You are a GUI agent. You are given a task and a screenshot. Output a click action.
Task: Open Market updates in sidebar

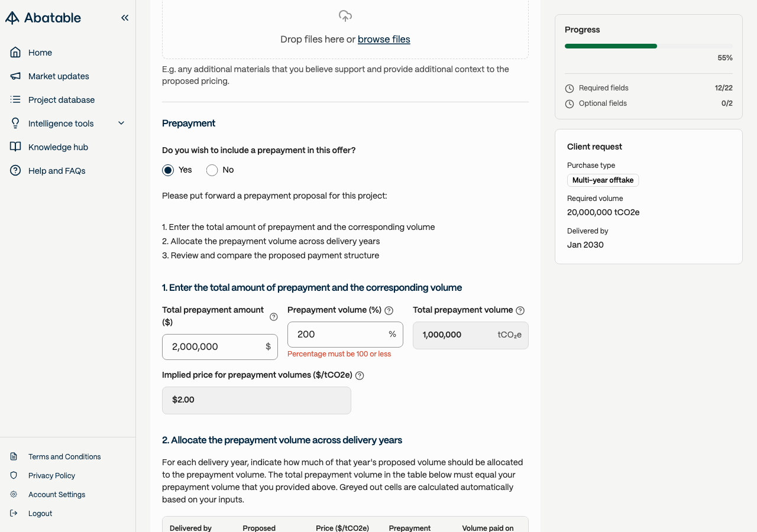point(59,76)
